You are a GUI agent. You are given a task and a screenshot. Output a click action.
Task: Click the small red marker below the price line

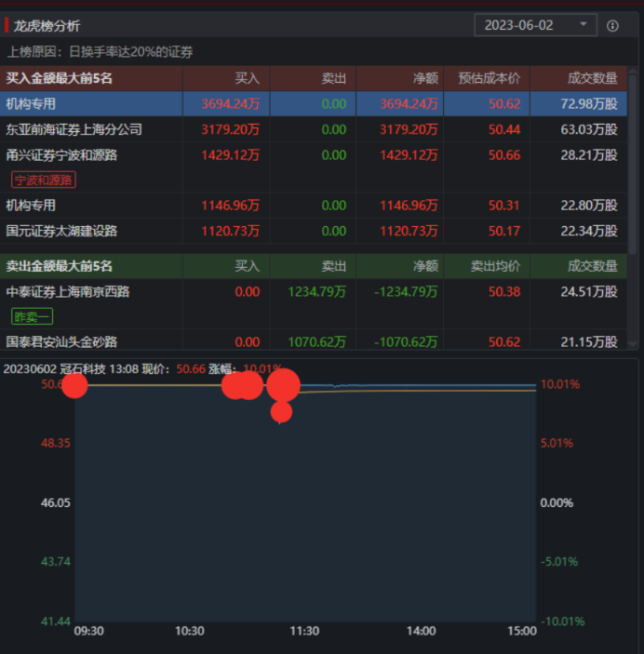click(x=281, y=412)
